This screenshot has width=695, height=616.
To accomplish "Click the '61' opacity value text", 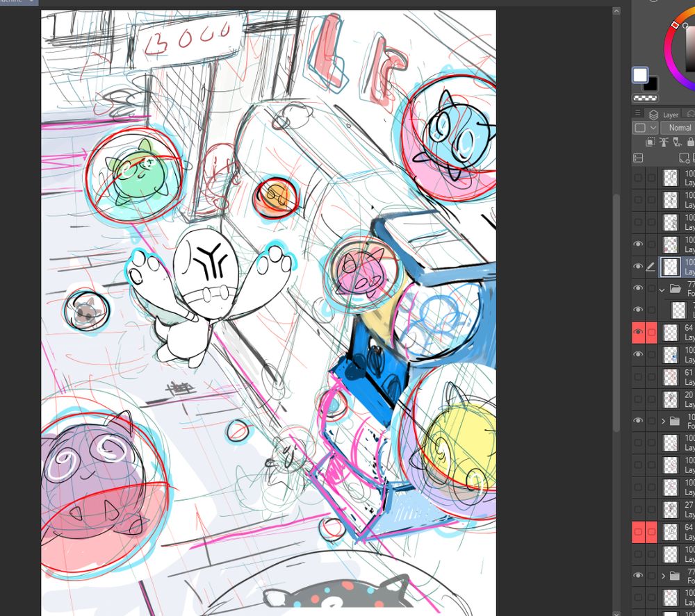I will tap(689, 372).
